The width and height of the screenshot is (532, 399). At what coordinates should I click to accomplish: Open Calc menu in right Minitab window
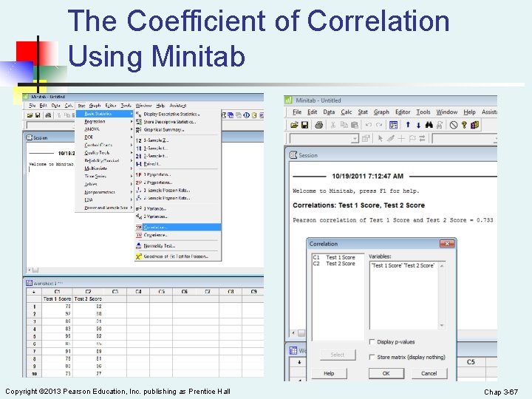coord(346,112)
